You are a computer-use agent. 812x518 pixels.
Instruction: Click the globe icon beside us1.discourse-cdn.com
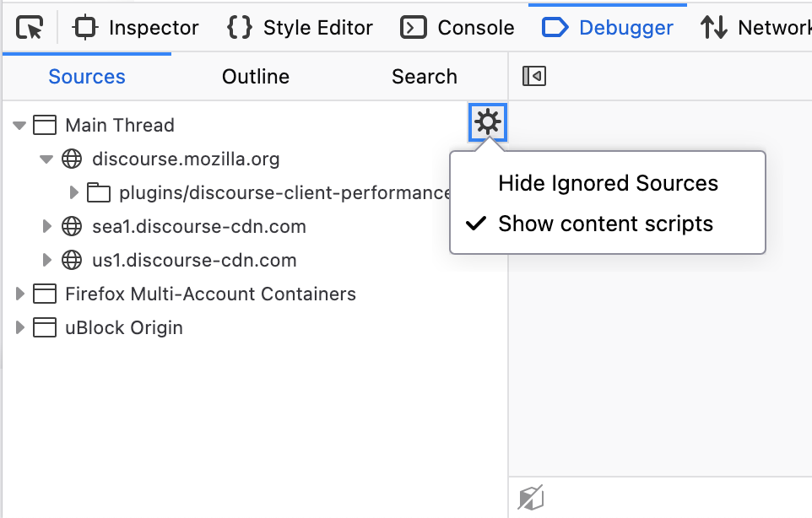(73, 260)
